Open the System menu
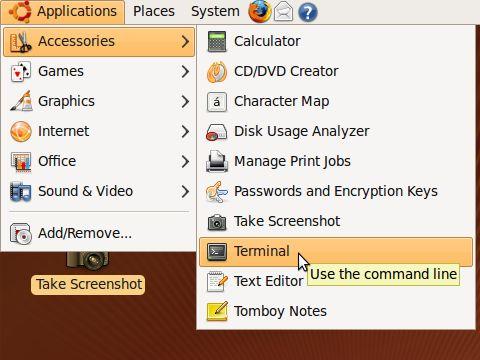The height and width of the screenshot is (360, 480). click(215, 11)
